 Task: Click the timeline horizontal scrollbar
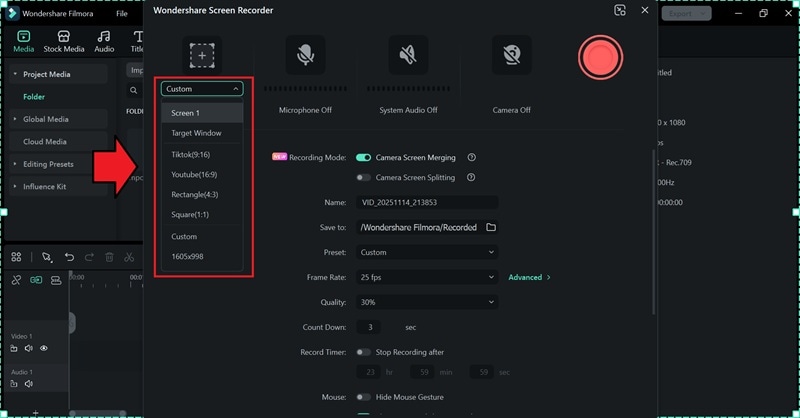pos(97,413)
